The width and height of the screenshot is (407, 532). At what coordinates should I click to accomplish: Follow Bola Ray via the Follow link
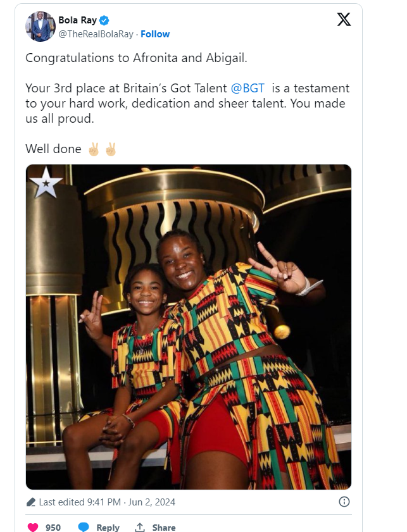(155, 34)
